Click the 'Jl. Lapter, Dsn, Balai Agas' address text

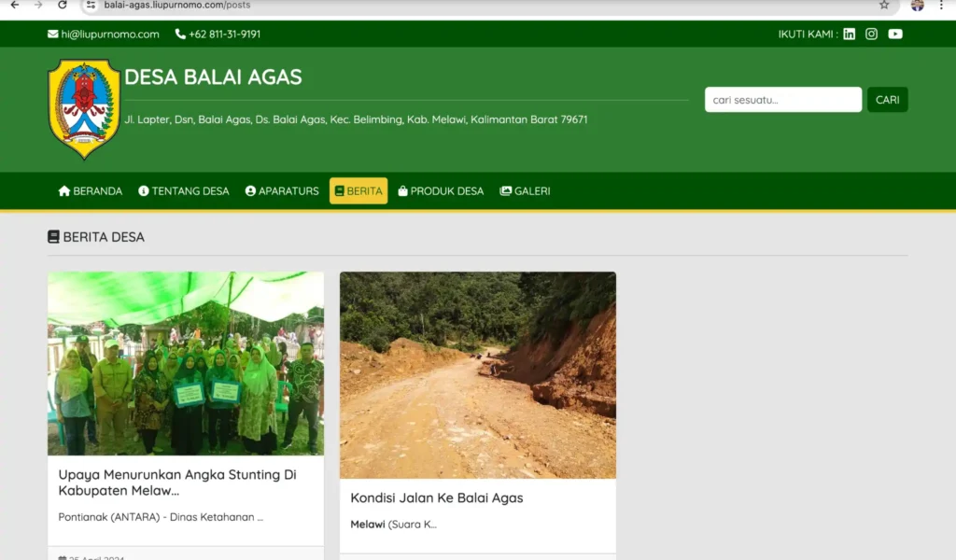tap(356, 119)
